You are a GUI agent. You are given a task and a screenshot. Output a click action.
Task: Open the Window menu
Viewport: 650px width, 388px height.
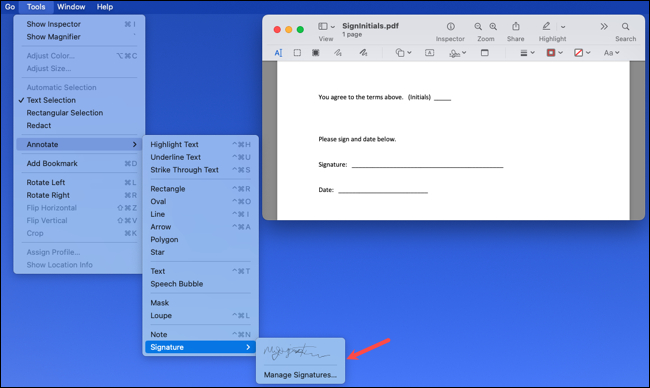pyautogui.click(x=71, y=7)
